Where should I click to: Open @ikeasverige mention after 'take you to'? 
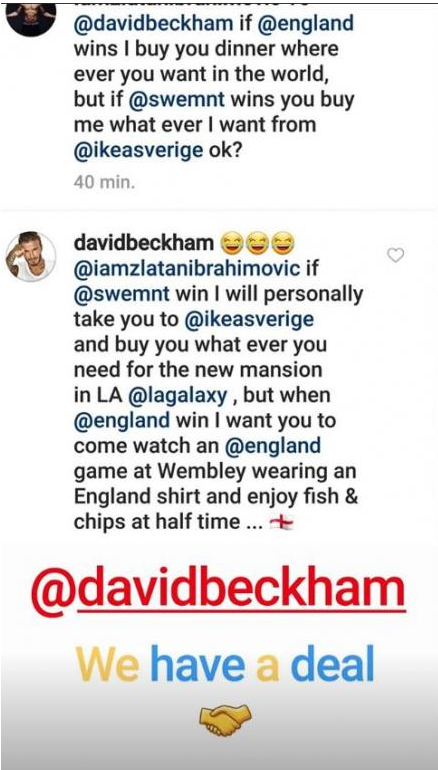tap(248, 320)
